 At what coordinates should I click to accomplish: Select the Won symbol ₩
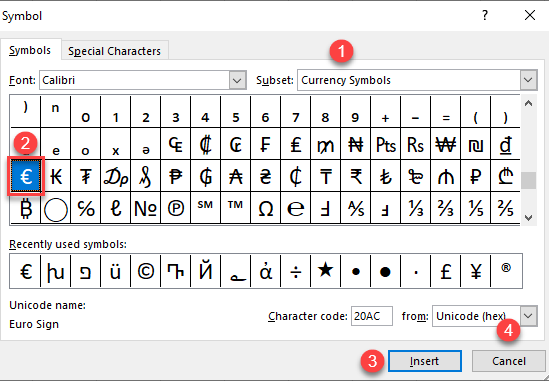tap(445, 144)
